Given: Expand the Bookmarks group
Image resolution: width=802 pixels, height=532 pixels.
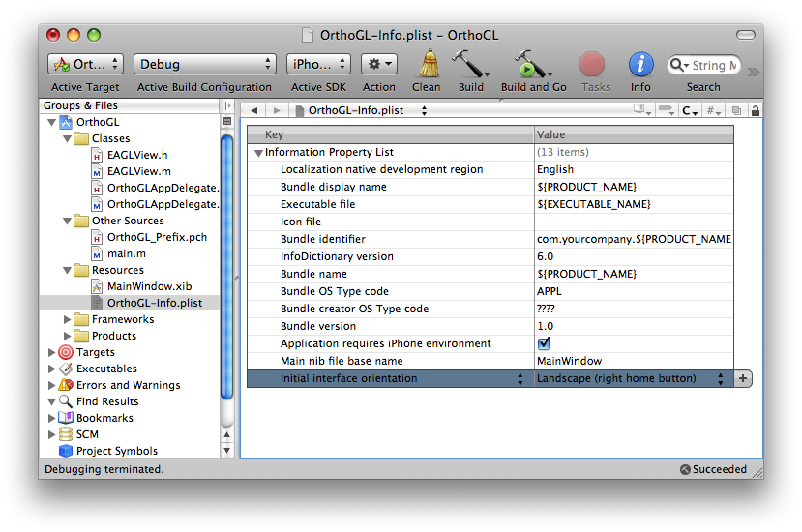Looking at the screenshot, I should 51,418.
